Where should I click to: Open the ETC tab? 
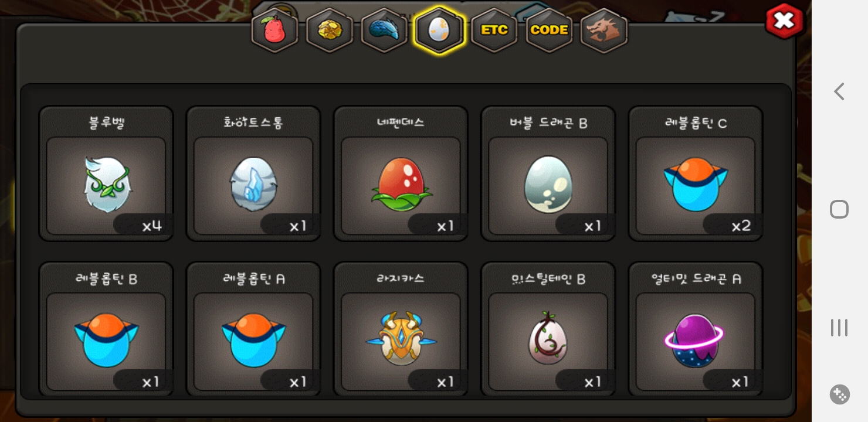(x=494, y=30)
